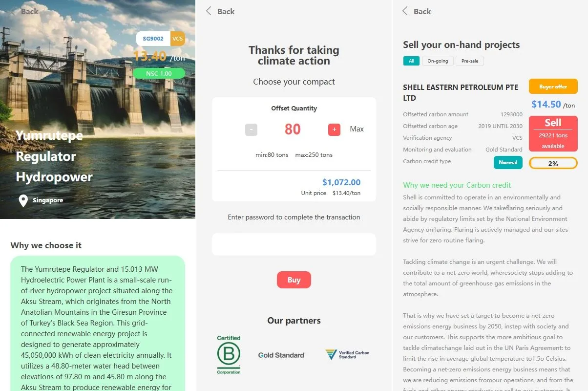Set offset quantity to Max

coord(357,129)
